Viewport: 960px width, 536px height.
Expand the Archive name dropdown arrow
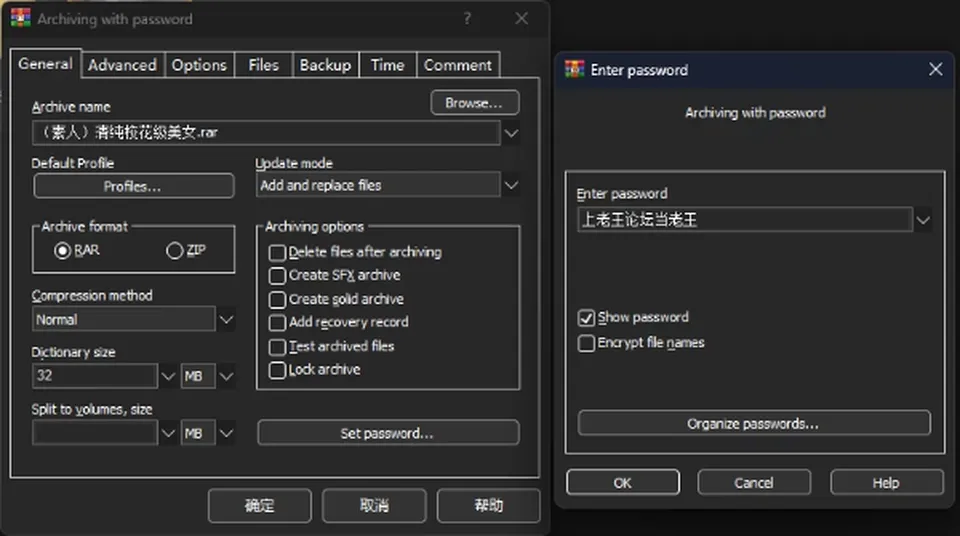point(511,133)
